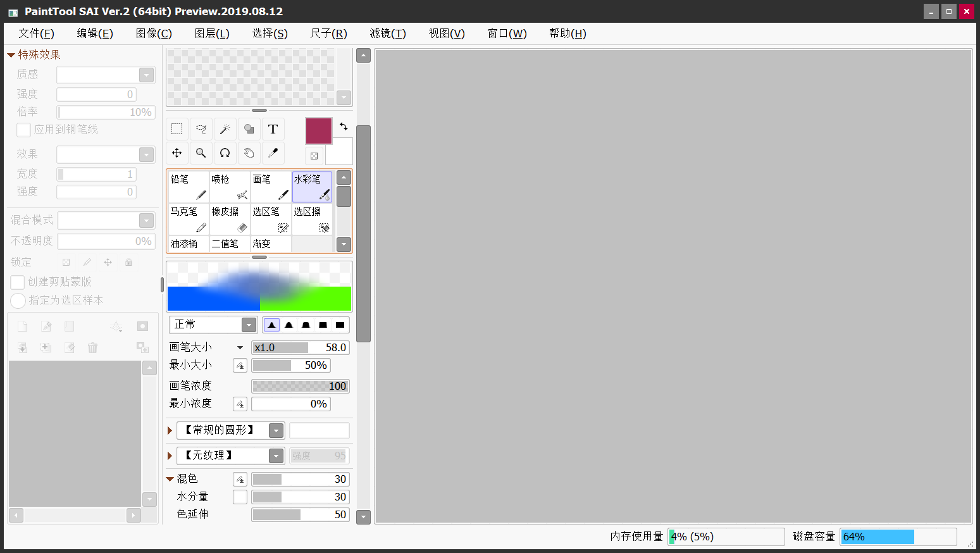980x553 pixels.
Task: Click the layer mask circle icon
Action: point(142,326)
